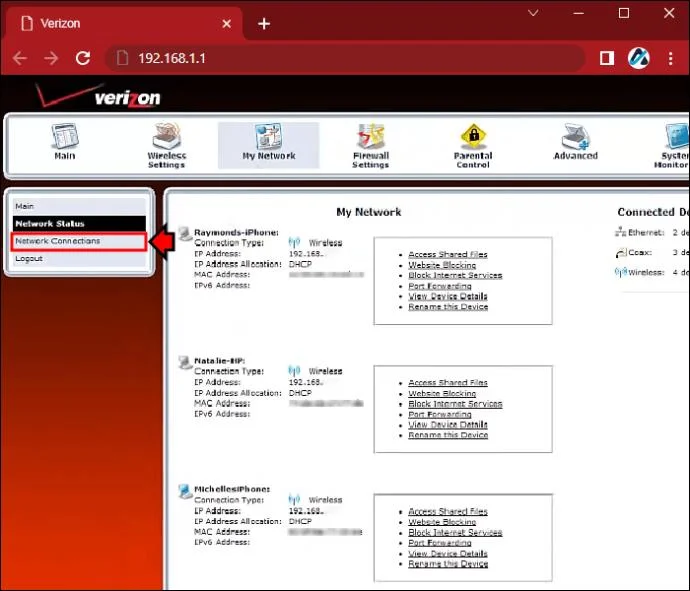Open Website Blocking for MichellesIPhone

pos(442,522)
